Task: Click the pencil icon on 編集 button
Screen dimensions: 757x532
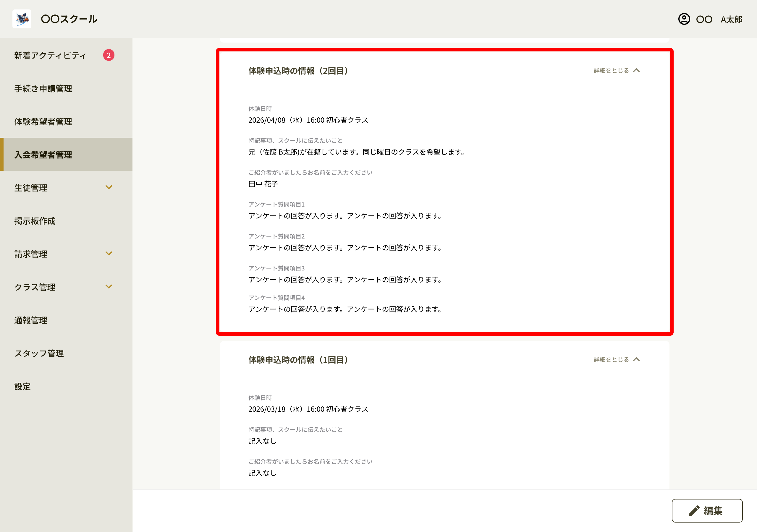Action: (694, 511)
